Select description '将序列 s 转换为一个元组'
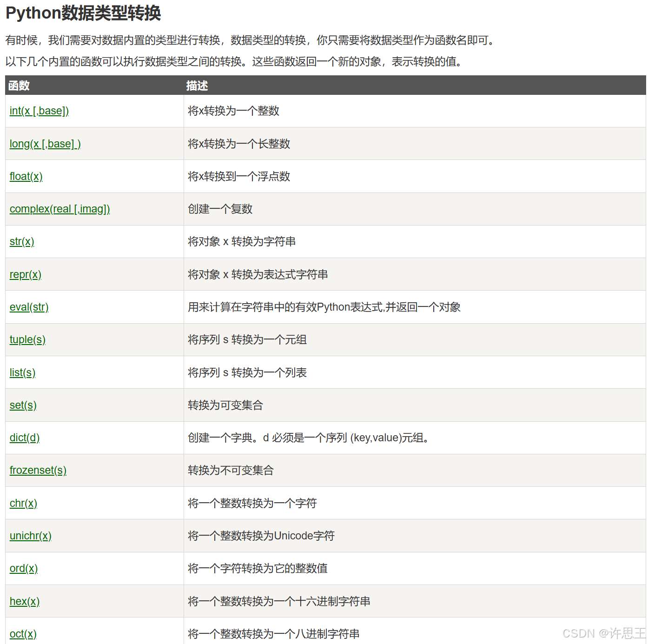The height and width of the screenshot is (644, 648). point(247,339)
